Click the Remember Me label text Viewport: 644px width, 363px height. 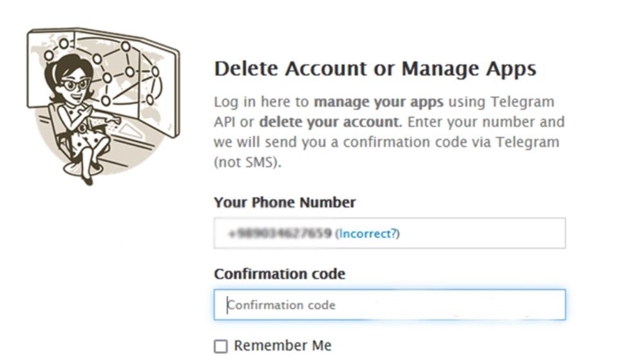click(282, 346)
